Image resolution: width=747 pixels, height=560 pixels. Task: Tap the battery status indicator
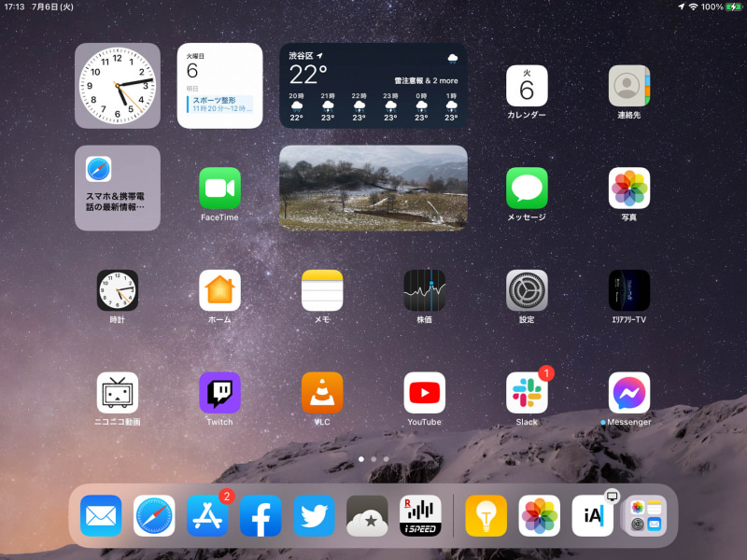click(734, 7)
